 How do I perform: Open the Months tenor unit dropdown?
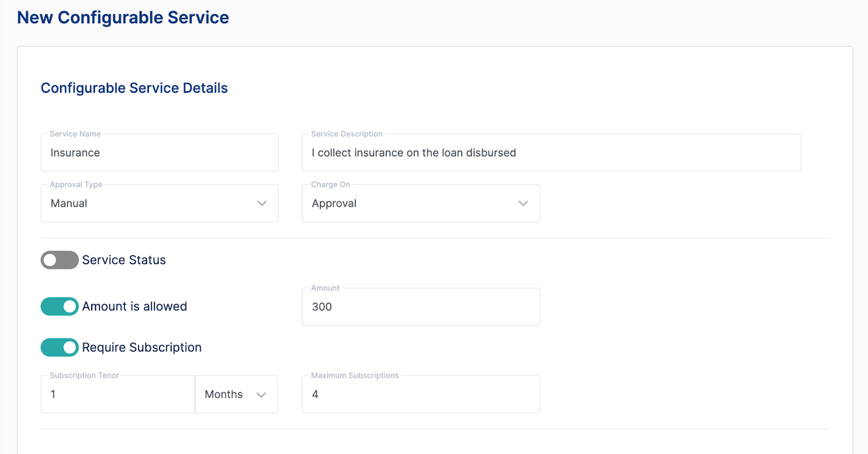(x=236, y=394)
